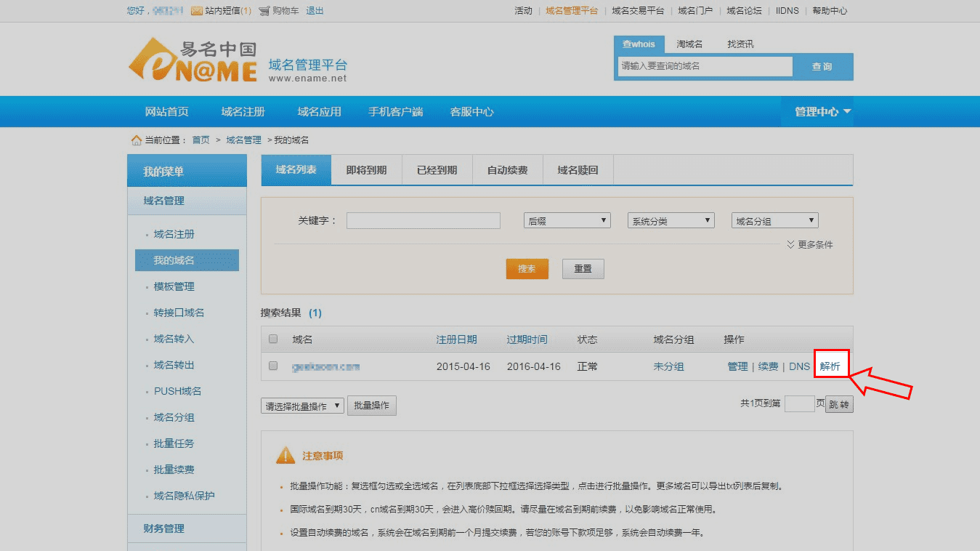Select 批量续费 in the sidebar
Image resolution: width=980 pixels, height=551 pixels.
point(174,470)
